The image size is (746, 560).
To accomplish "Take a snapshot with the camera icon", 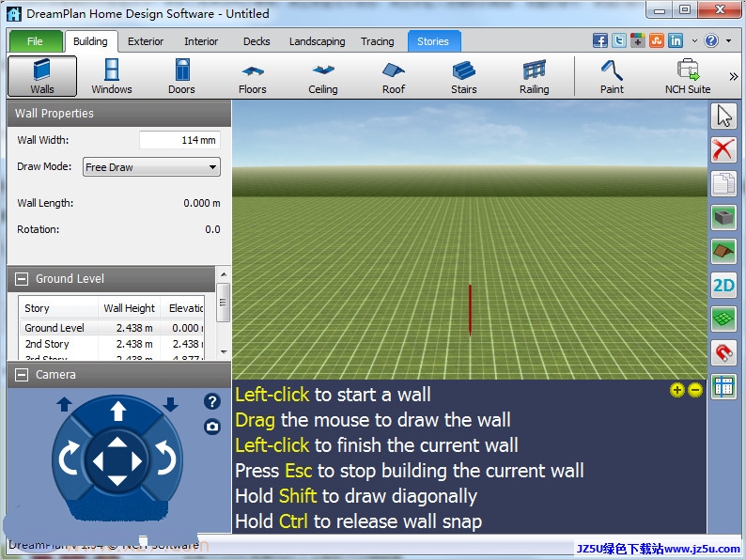I will pos(212,427).
